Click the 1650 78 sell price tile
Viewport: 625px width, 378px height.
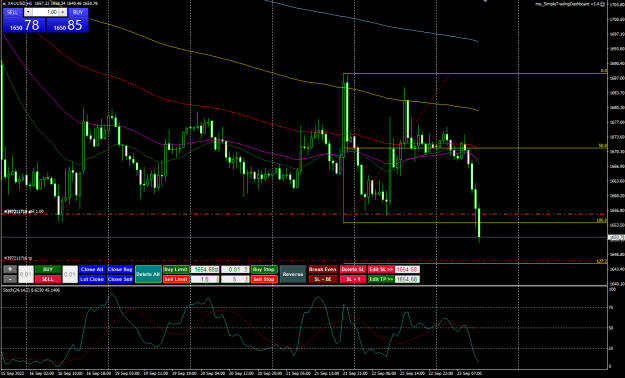pyautogui.click(x=24, y=25)
